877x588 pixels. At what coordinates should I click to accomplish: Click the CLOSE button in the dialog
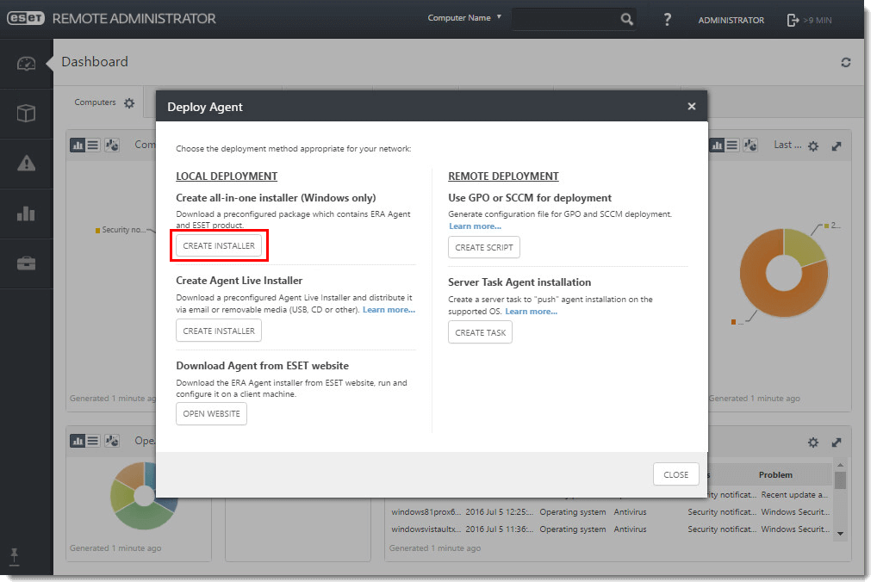(x=675, y=474)
